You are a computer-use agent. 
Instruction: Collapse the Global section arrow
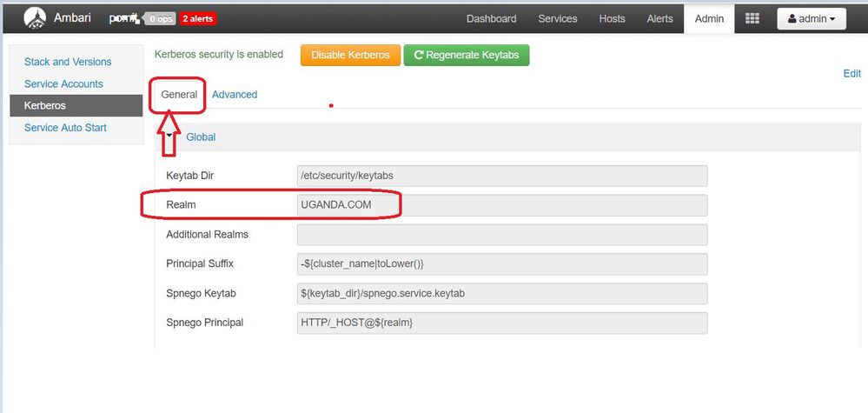169,135
